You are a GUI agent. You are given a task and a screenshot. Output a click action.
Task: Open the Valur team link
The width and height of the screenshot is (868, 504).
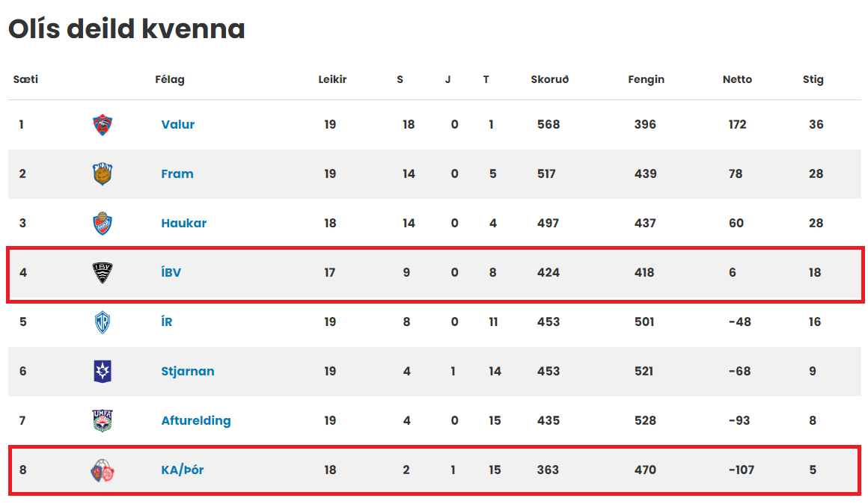(x=177, y=124)
